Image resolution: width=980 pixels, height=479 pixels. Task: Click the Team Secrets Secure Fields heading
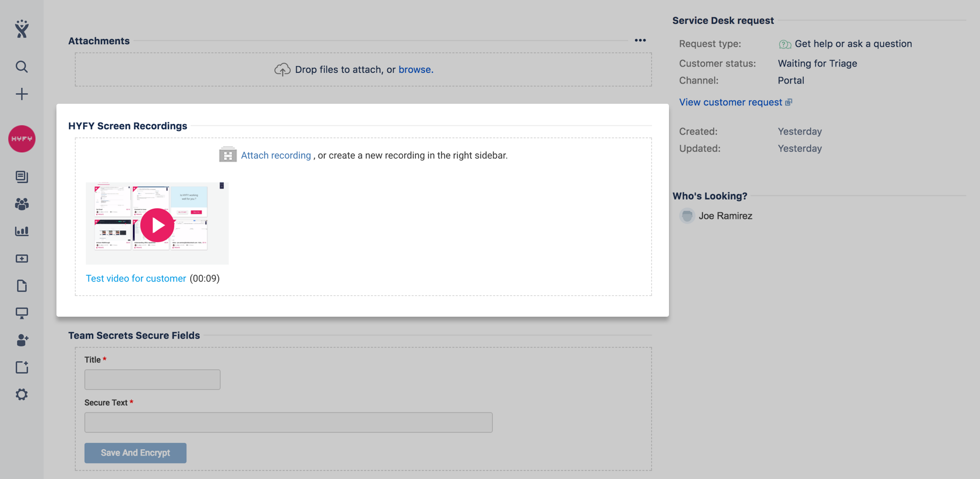pos(134,335)
